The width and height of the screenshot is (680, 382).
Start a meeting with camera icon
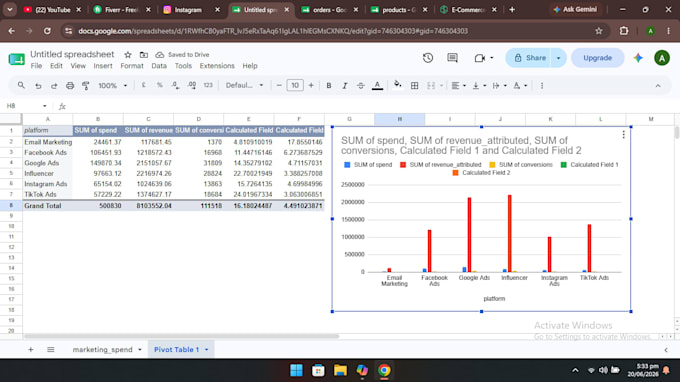click(480, 58)
